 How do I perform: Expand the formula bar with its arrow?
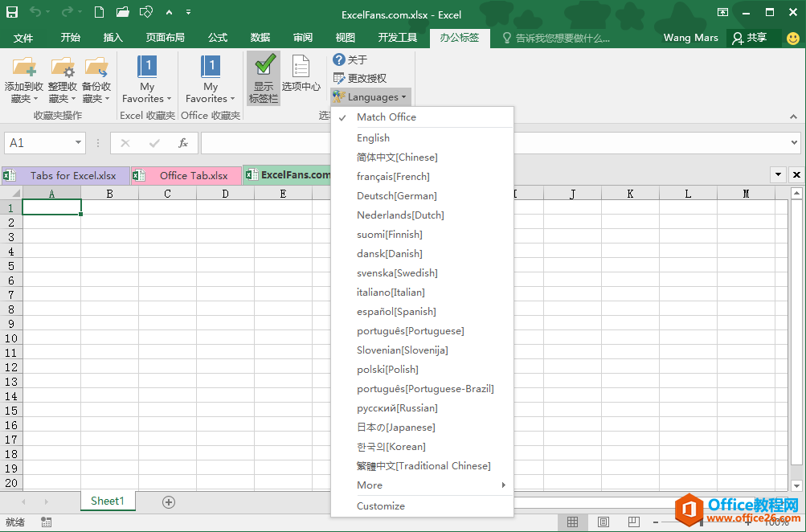[795, 142]
